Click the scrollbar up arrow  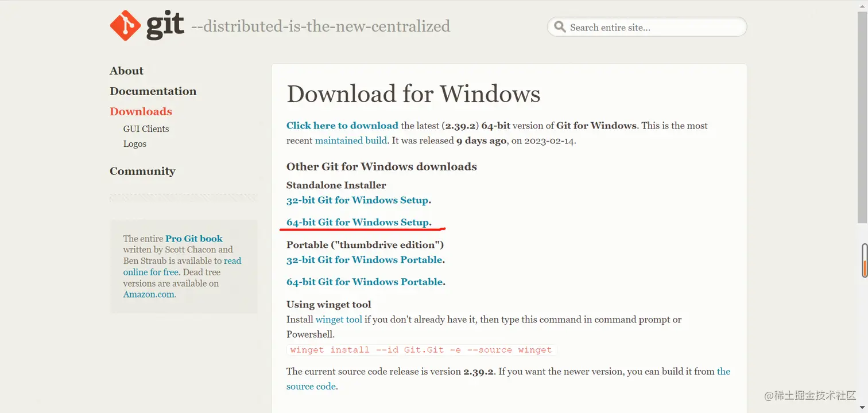coord(863,5)
